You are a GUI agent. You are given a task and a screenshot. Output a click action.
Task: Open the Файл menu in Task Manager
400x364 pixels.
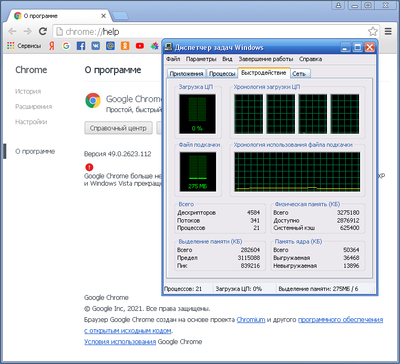pyautogui.click(x=173, y=59)
